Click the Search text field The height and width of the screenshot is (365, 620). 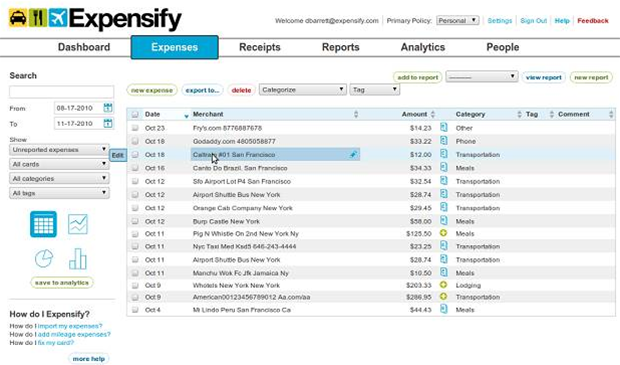[x=62, y=92]
